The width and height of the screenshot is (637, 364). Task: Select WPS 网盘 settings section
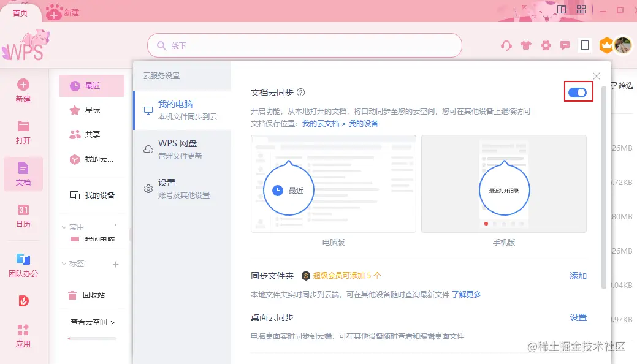(183, 149)
